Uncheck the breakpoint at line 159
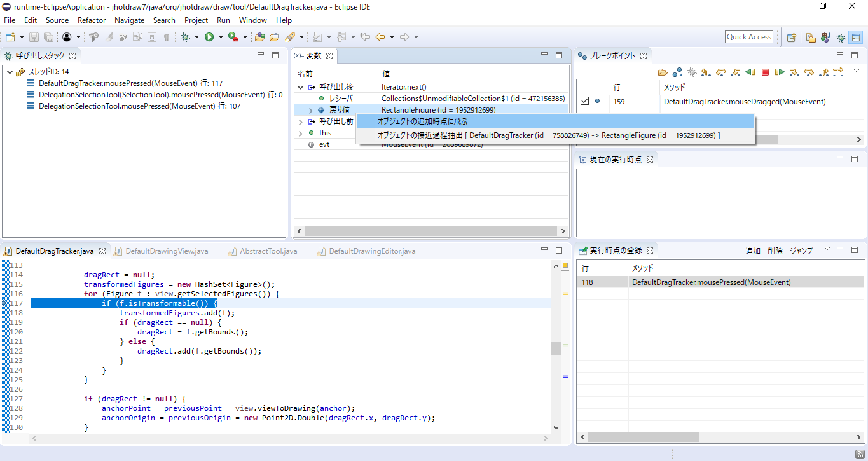The image size is (868, 461). tap(584, 101)
